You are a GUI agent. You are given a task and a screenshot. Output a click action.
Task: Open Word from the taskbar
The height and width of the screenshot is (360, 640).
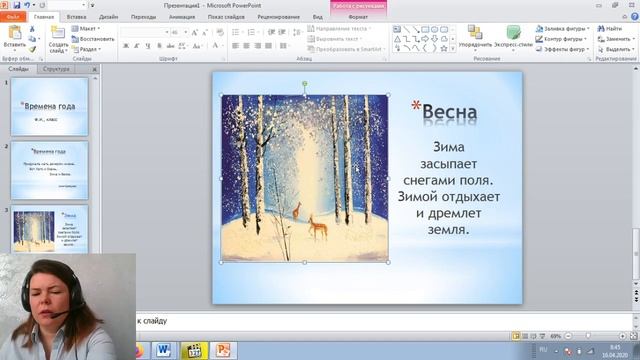click(x=164, y=350)
